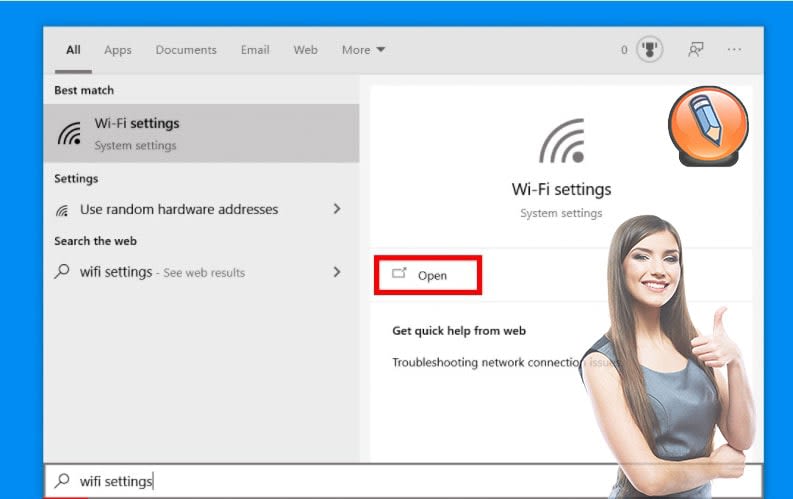Image resolution: width=793 pixels, height=499 pixels.
Task: Select Use random hardware addresses result
Action: point(201,209)
